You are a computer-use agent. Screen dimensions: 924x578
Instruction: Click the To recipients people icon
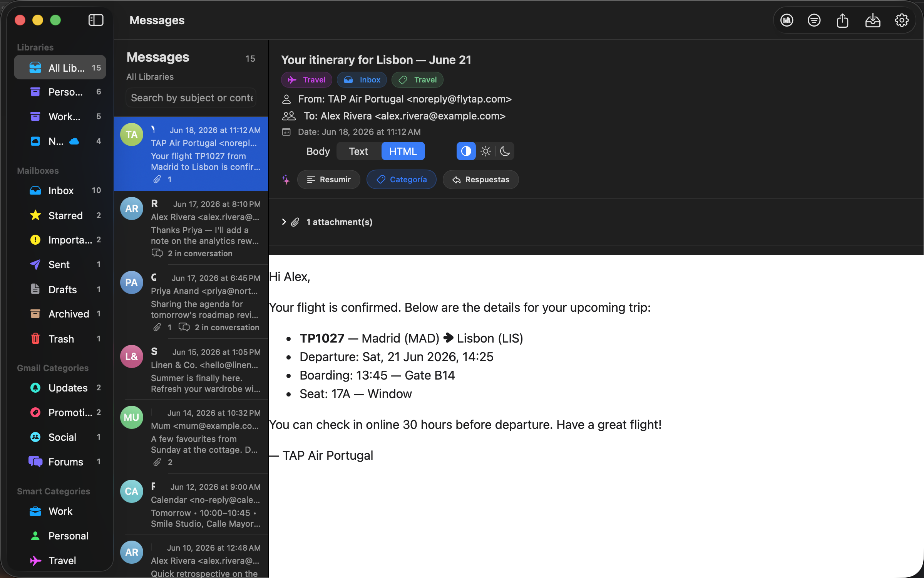pyautogui.click(x=289, y=116)
